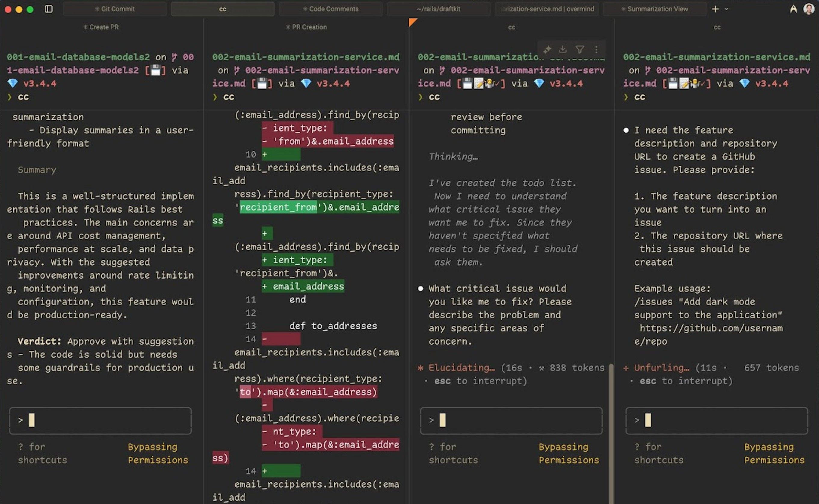Click 'I need the feature' response line
This screenshot has height=504, width=819.
[x=684, y=130]
